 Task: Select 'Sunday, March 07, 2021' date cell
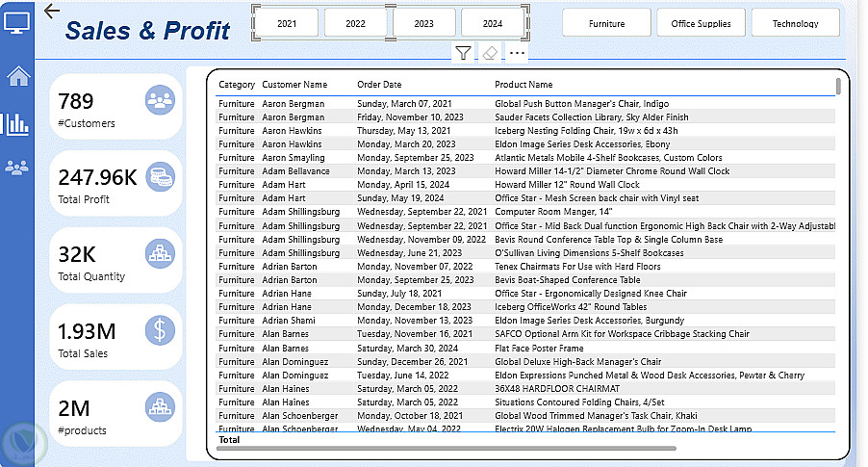(404, 104)
